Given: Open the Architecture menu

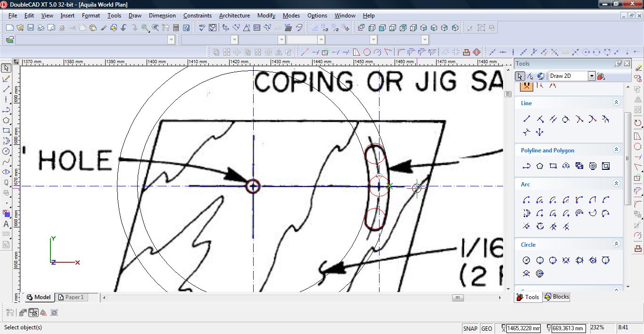Looking at the screenshot, I should point(234,16).
